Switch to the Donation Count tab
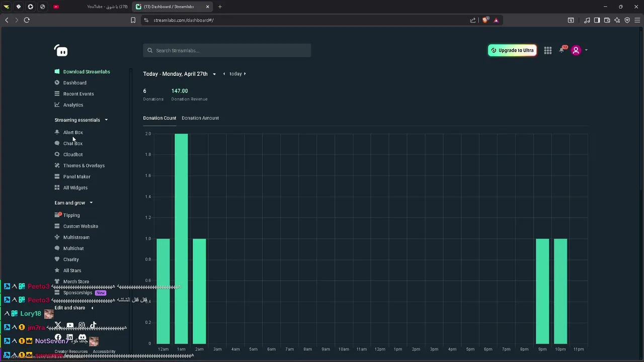The image size is (644, 362). click(159, 118)
